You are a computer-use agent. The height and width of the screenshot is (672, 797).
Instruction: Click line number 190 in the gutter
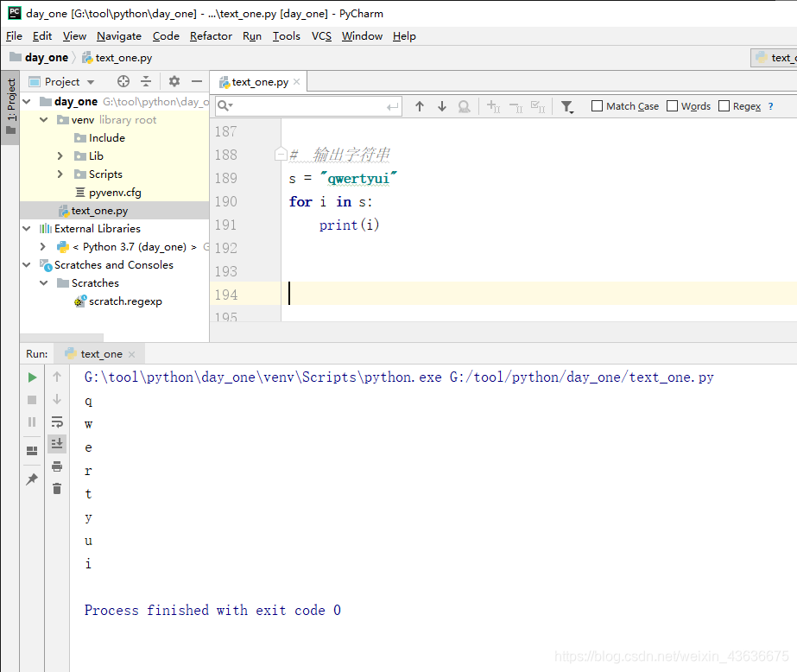[225, 202]
